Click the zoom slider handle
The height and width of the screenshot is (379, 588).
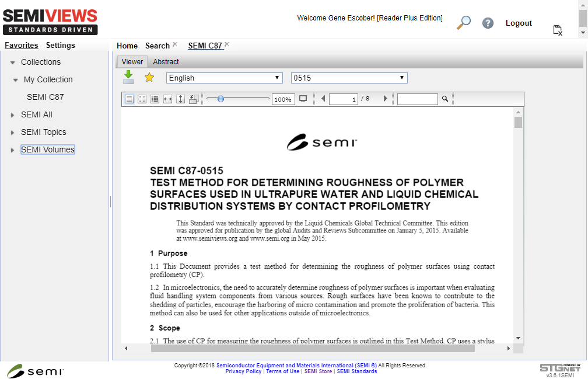point(221,99)
